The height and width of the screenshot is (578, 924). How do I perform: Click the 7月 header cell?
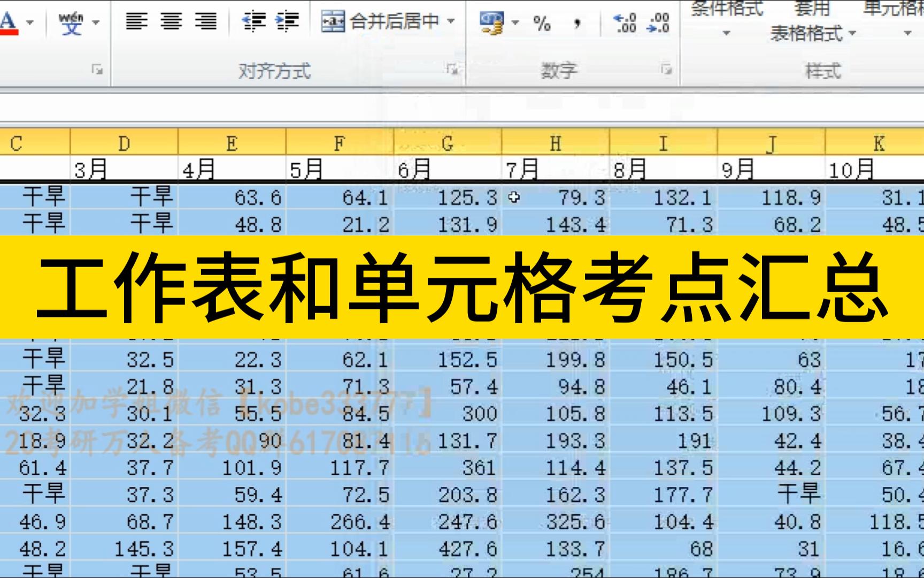556,169
